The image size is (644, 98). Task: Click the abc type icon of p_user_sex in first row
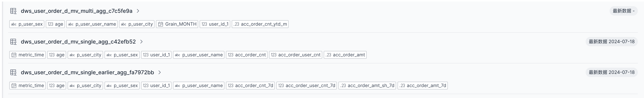(14, 24)
